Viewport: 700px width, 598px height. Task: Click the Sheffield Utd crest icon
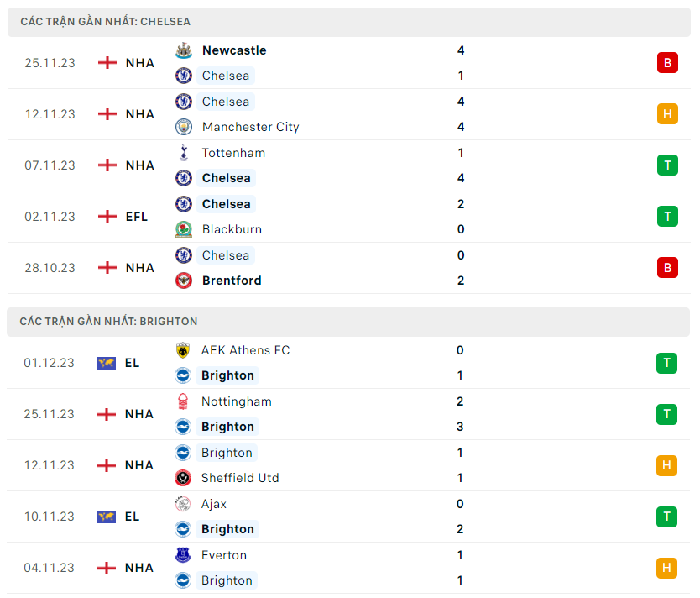(183, 478)
